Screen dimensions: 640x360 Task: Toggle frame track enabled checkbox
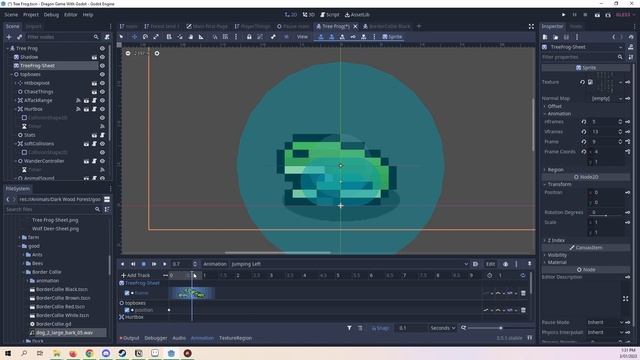(x=127, y=293)
